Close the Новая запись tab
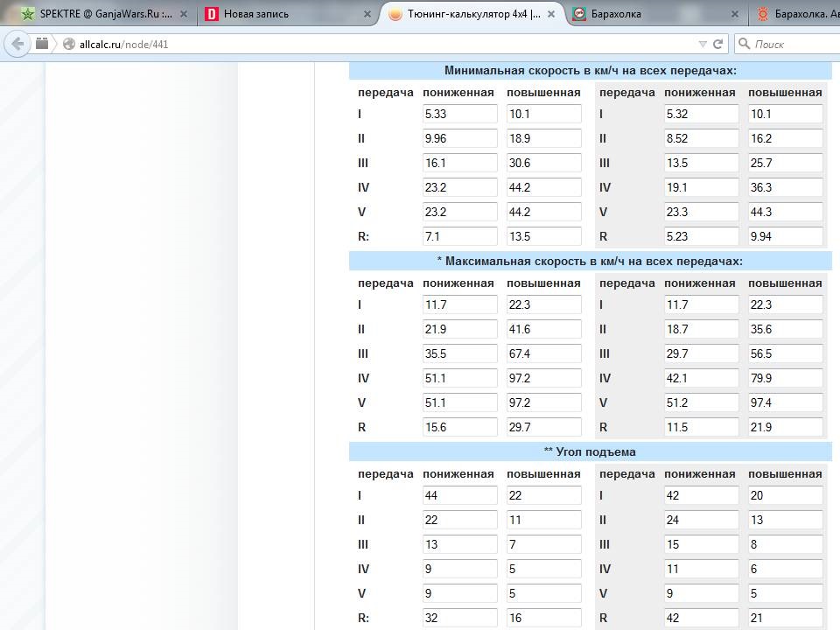840x630 pixels. point(367,14)
